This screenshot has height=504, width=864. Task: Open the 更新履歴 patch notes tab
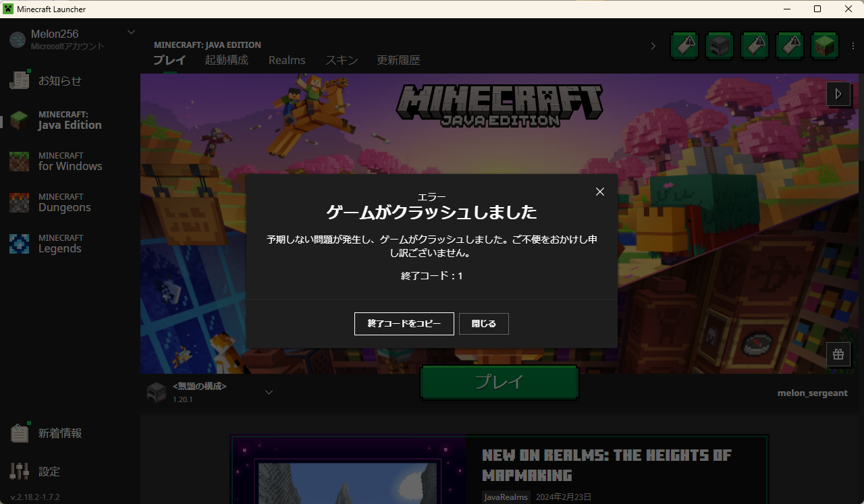pos(398,60)
